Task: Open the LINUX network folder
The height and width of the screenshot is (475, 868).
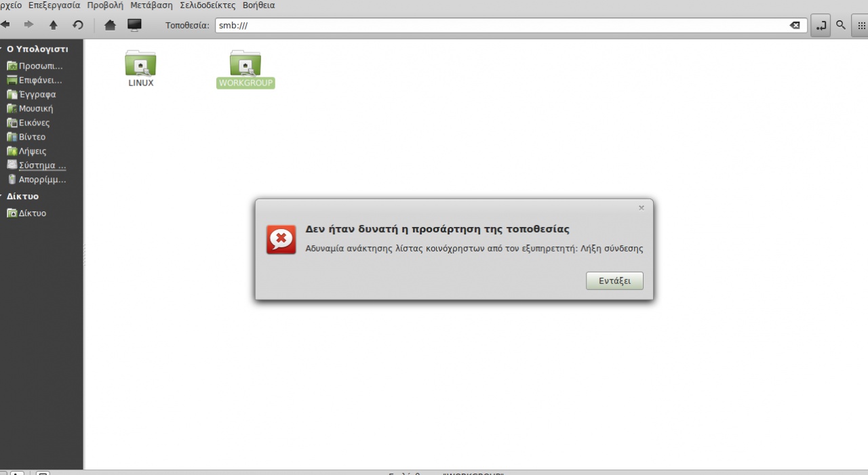Action: pos(140,68)
